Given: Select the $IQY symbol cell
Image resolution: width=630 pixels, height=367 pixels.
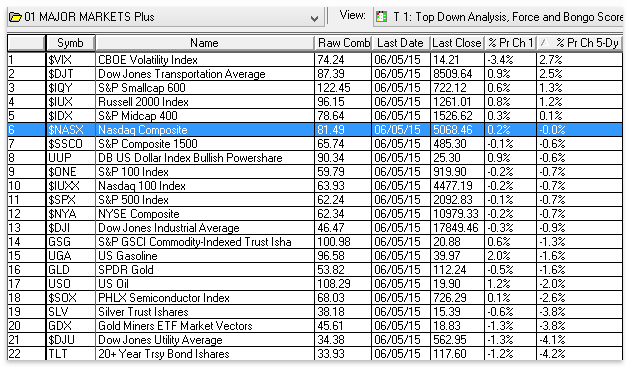Looking at the screenshot, I should tap(71, 88).
